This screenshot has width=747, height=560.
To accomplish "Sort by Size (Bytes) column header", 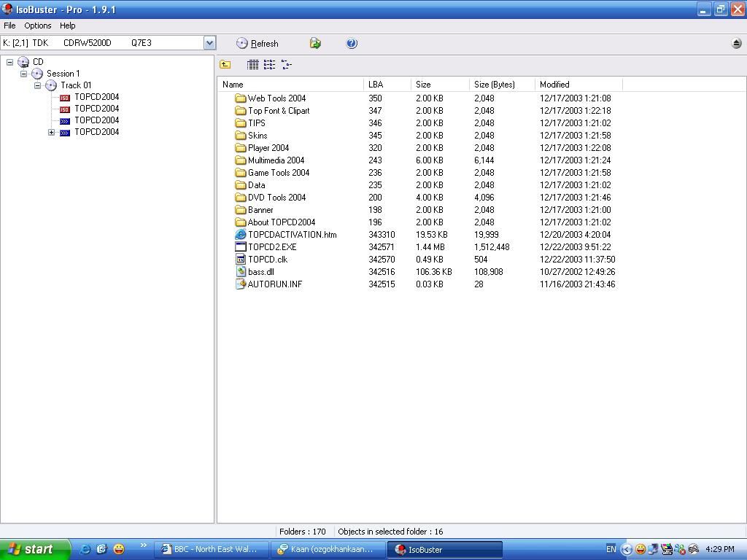I will pyautogui.click(x=502, y=85).
